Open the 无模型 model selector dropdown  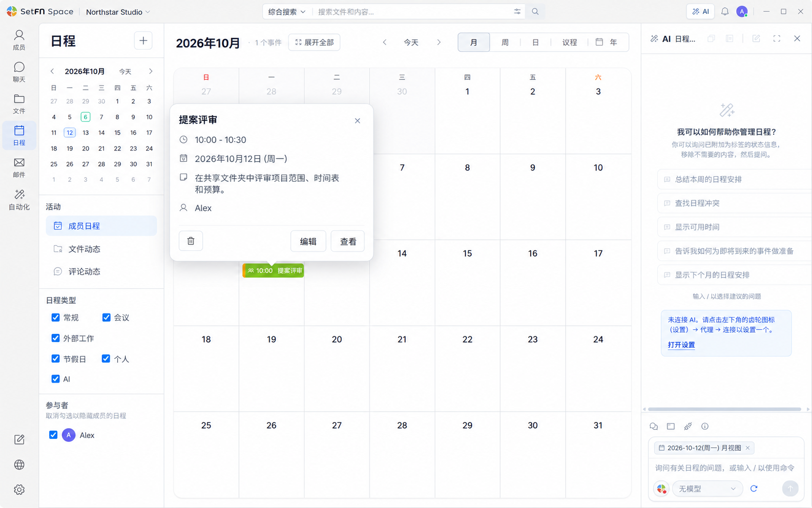(707, 489)
